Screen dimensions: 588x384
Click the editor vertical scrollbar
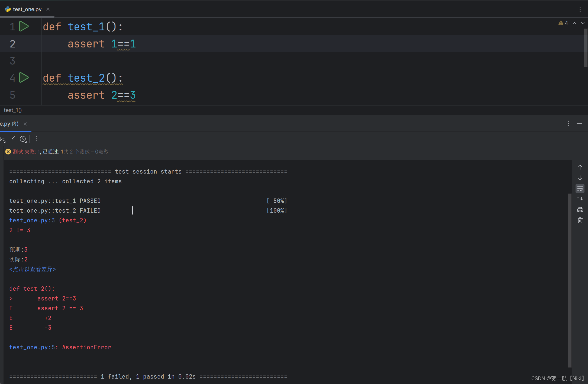coord(586,47)
